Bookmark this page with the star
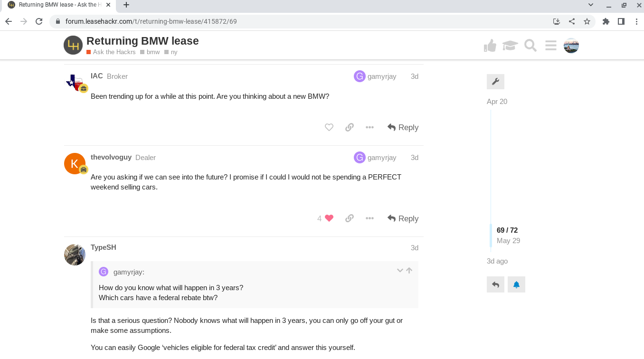Viewport: 644px width, 359px height. click(x=587, y=21)
